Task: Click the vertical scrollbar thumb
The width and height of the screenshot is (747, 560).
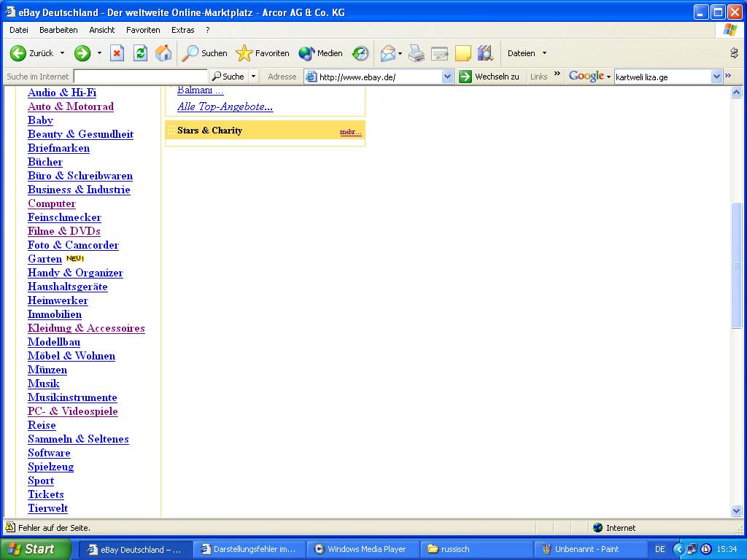Action: [736, 265]
